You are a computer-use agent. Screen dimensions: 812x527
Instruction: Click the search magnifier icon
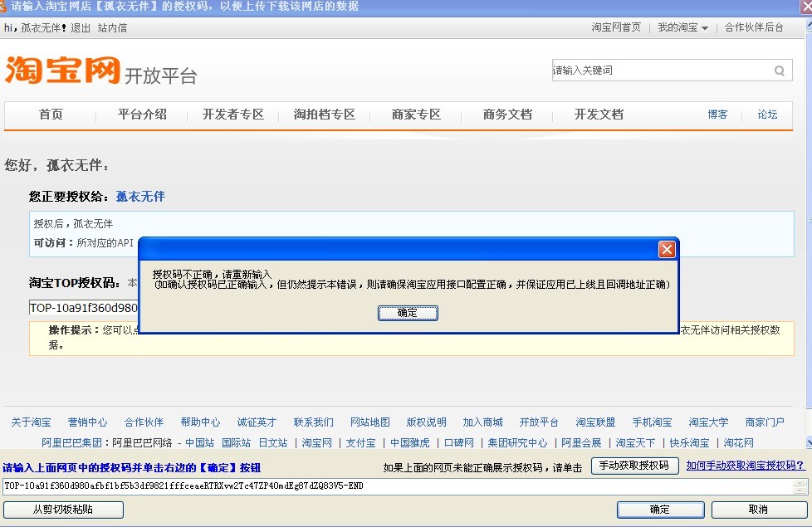780,71
